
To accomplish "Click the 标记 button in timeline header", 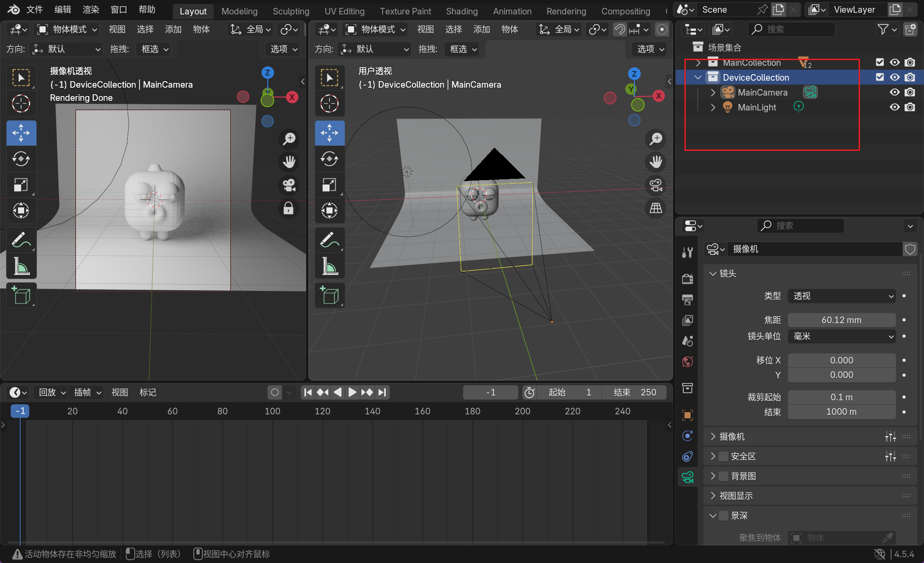I will pos(147,392).
